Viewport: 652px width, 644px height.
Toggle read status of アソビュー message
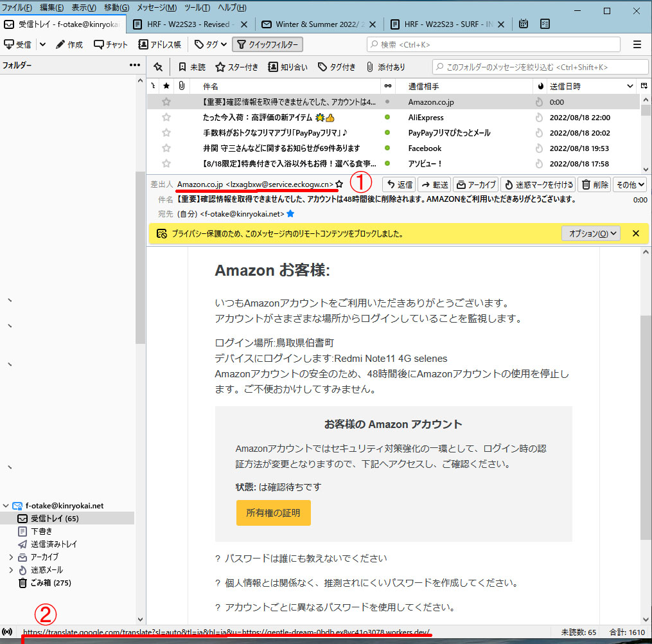point(387,163)
